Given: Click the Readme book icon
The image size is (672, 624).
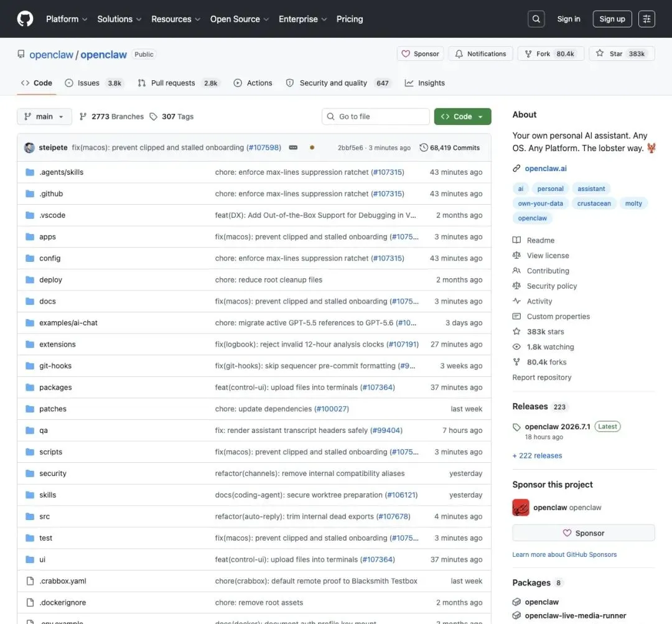Looking at the screenshot, I should click(x=516, y=240).
